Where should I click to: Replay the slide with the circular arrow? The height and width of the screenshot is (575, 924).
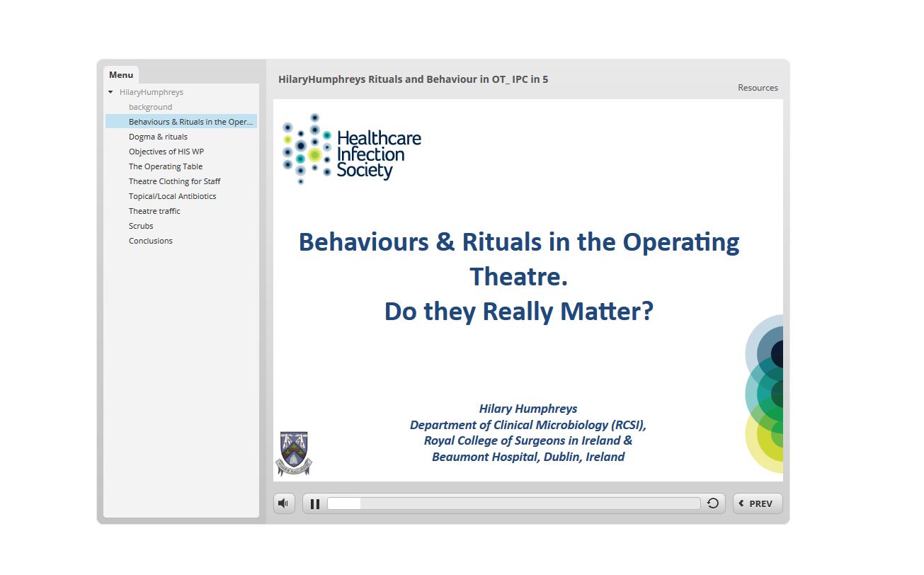[x=713, y=503]
